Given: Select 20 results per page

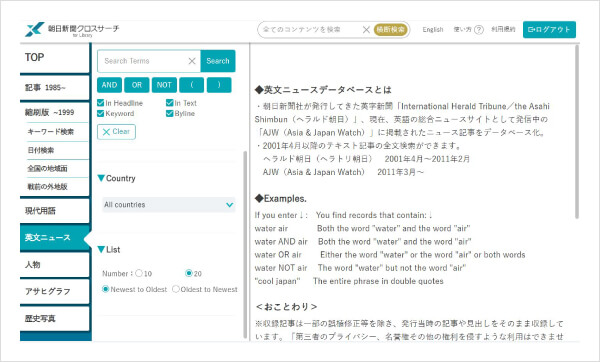Looking at the screenshot, I should point(188,273).
